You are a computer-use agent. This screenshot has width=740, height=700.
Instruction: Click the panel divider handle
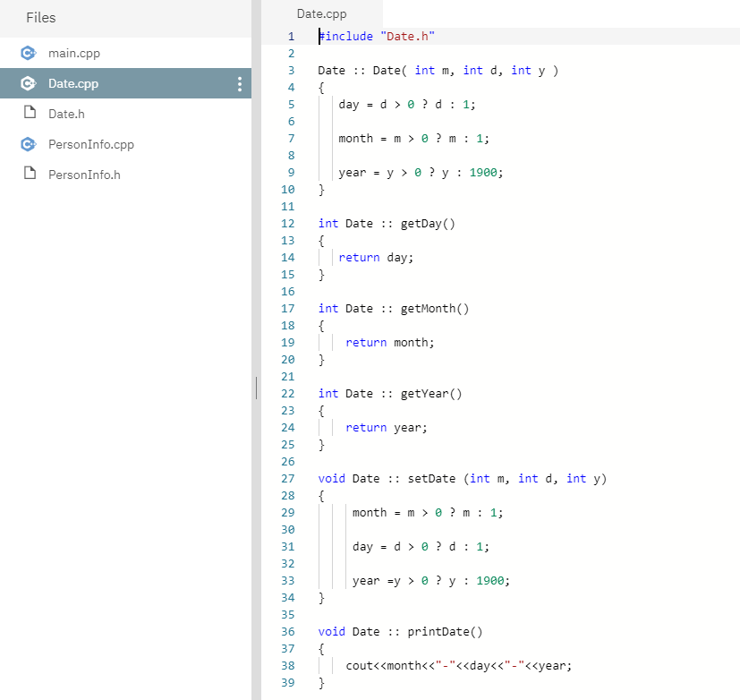(x=256, y=388)
